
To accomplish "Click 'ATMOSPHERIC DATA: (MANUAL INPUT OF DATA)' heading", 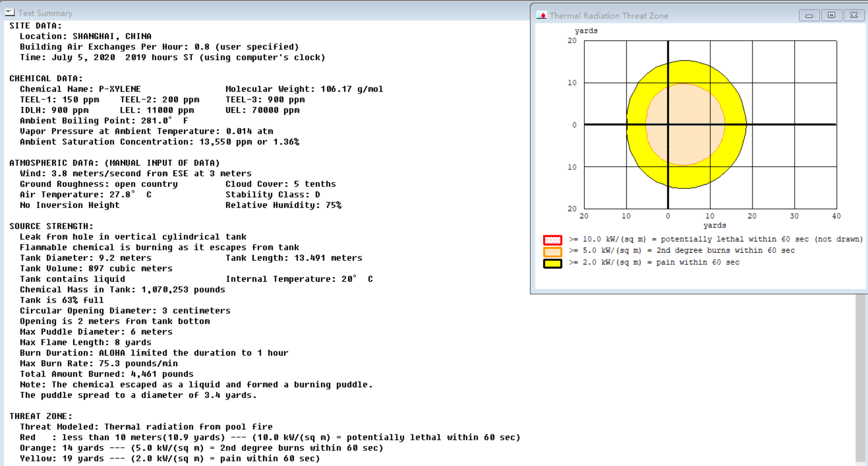I will (114, 163).
